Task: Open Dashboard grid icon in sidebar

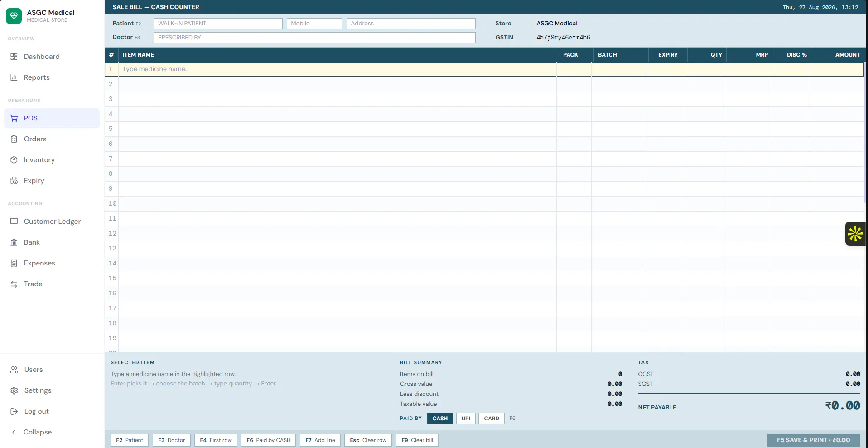Action: 14,57
